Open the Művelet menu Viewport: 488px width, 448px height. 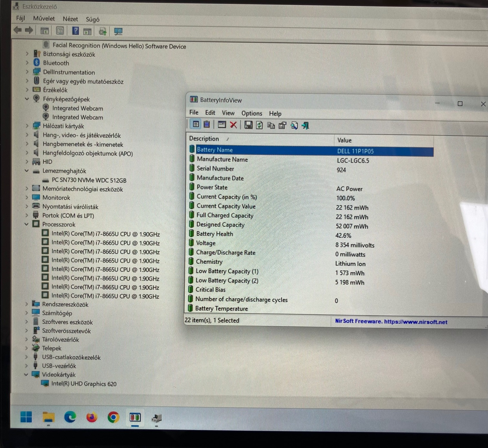coord(44,19)
